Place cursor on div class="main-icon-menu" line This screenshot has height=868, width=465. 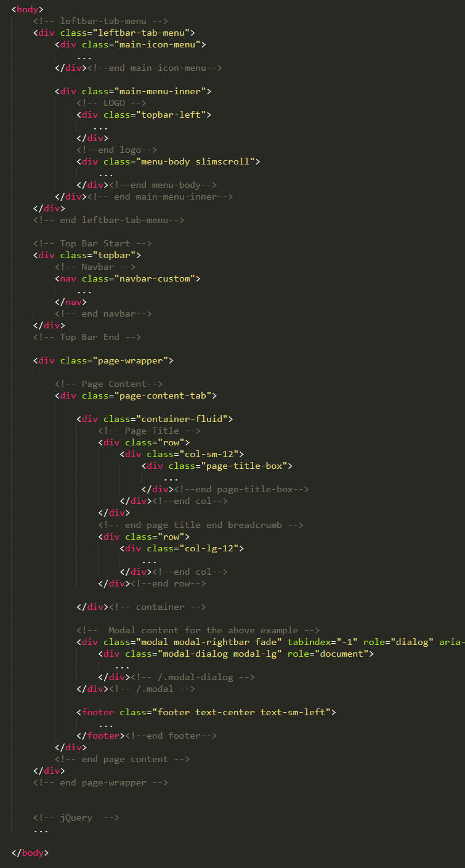pyautogui.click(x=130, y=44)
